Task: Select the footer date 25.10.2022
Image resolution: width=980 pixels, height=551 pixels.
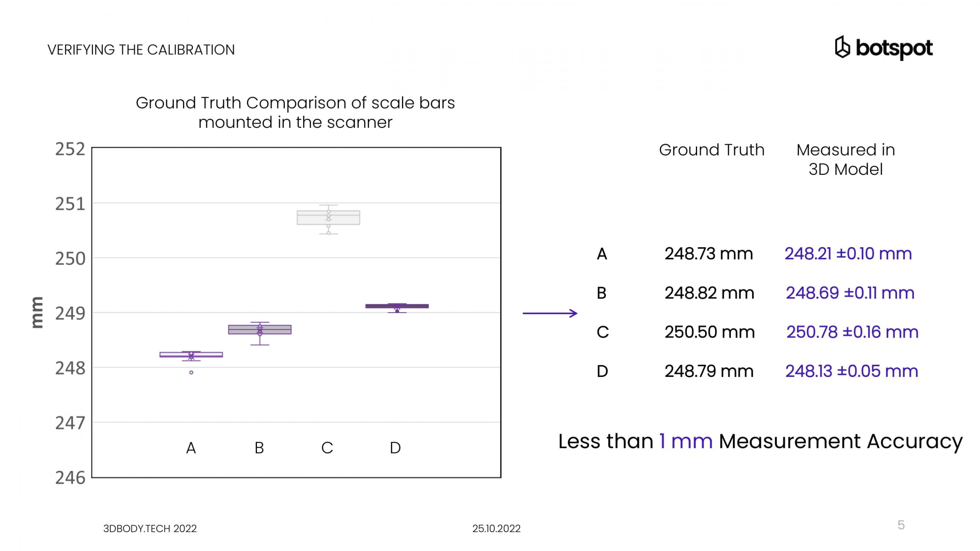Action: (496, 528)
